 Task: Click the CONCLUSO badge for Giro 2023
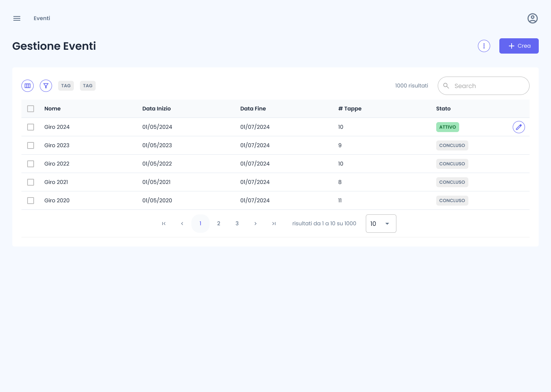click(x=452, y=145)
